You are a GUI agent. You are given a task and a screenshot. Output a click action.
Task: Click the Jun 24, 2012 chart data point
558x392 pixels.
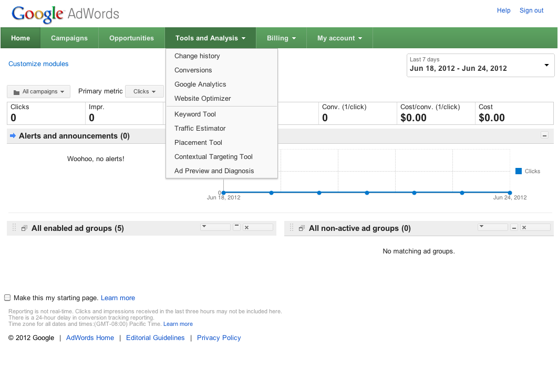[x=510, y=193]
